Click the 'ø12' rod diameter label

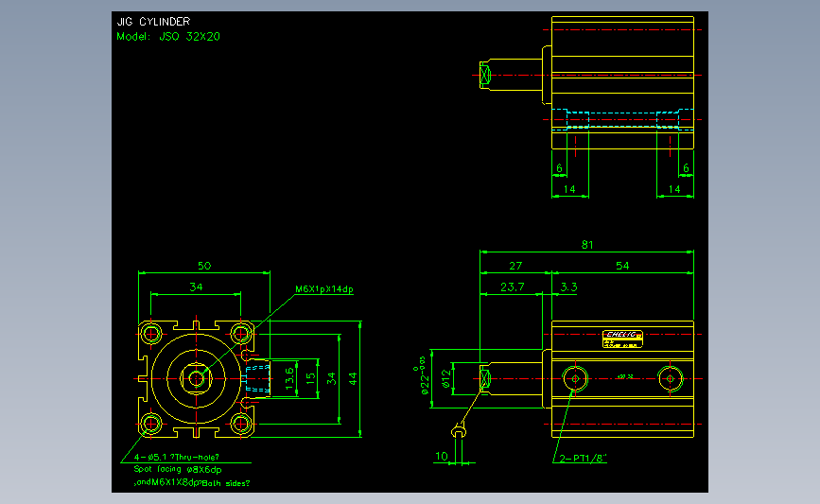click(x=446, y=378)
